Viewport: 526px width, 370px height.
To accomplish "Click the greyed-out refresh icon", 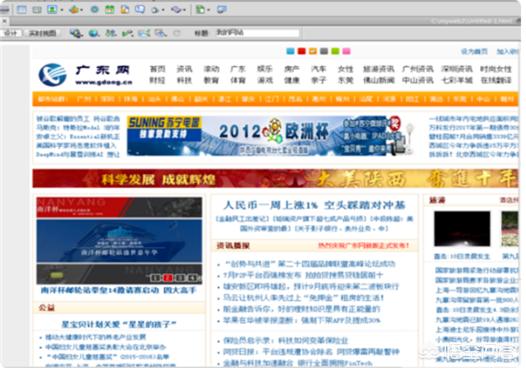I will 177,33.
